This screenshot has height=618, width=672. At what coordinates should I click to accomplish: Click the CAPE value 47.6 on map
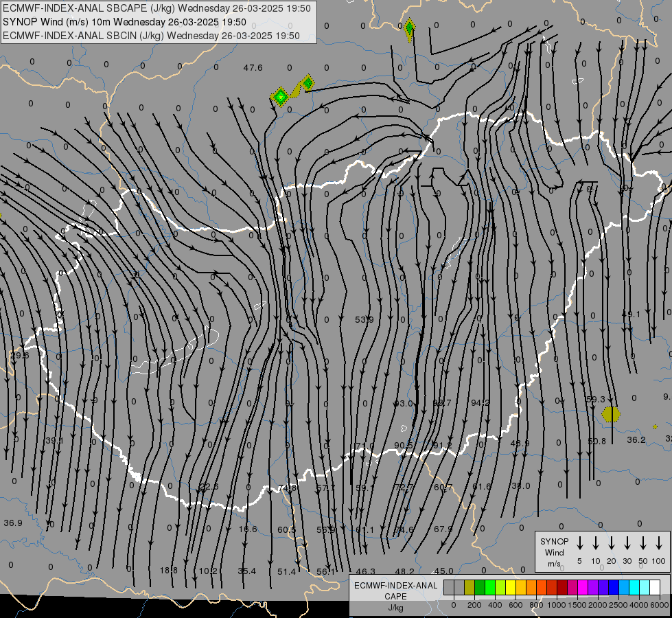253,68
